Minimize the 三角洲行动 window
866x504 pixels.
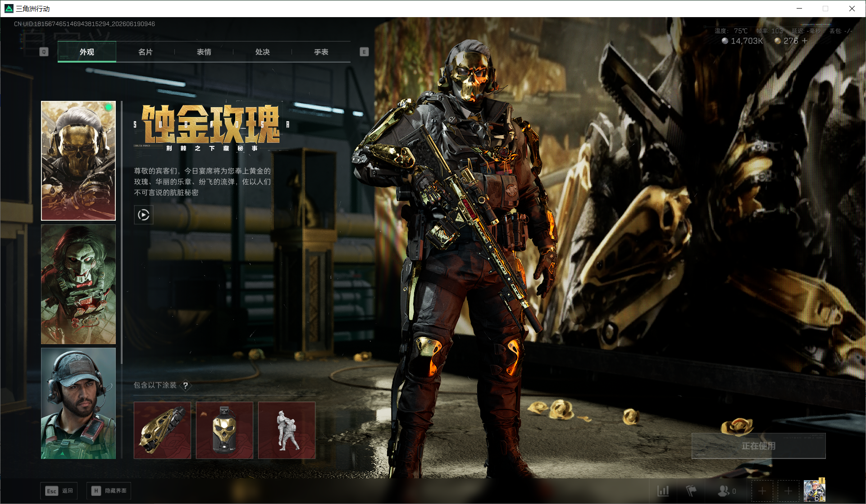point(799,9)
